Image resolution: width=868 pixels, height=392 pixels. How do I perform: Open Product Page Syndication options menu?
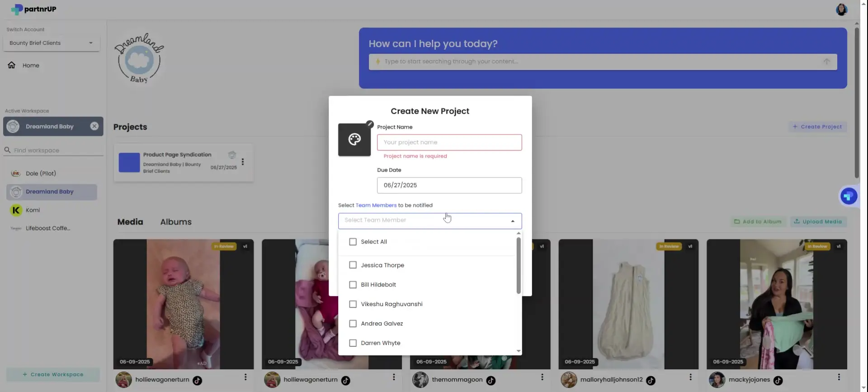point(243,162)
